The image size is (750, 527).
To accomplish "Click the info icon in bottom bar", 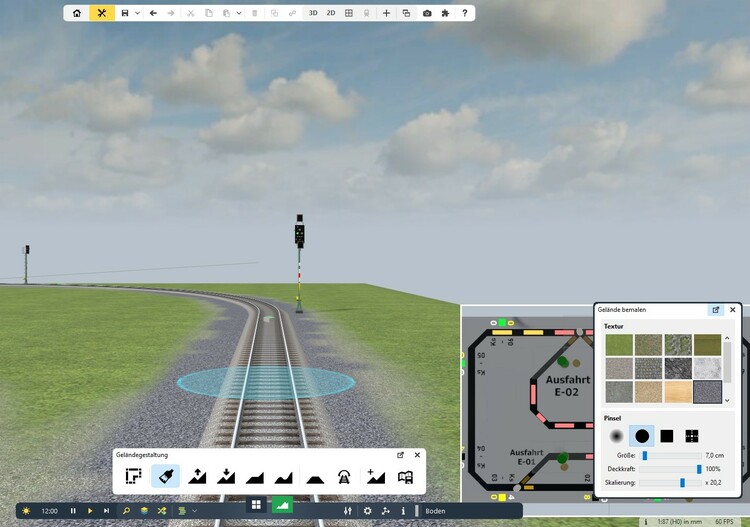I will [x=403, y=511].
